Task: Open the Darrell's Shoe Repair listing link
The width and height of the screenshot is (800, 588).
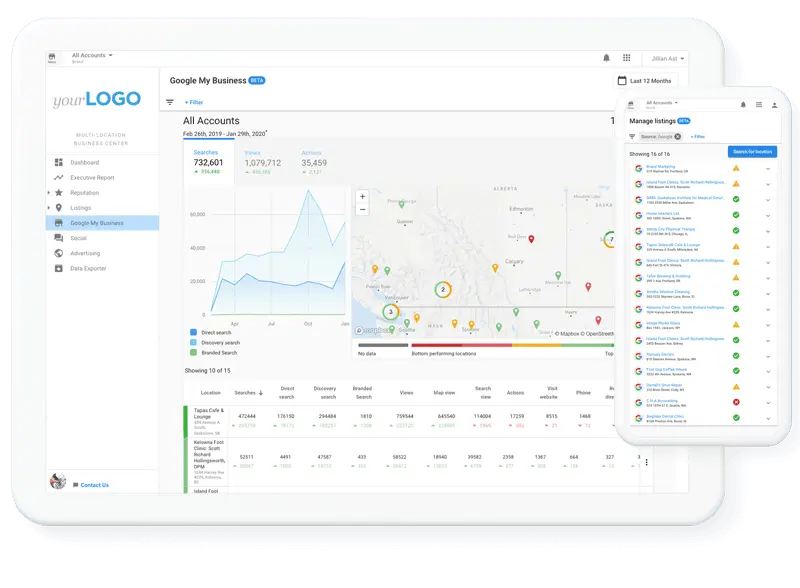Action: pos(664,385)
